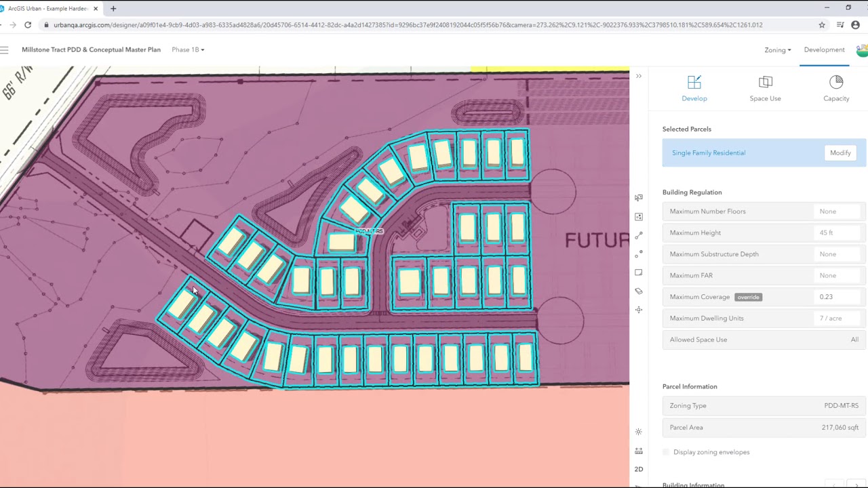Activate the eraser tool
This screenshot has width=868, height=488.
[638, 291]
